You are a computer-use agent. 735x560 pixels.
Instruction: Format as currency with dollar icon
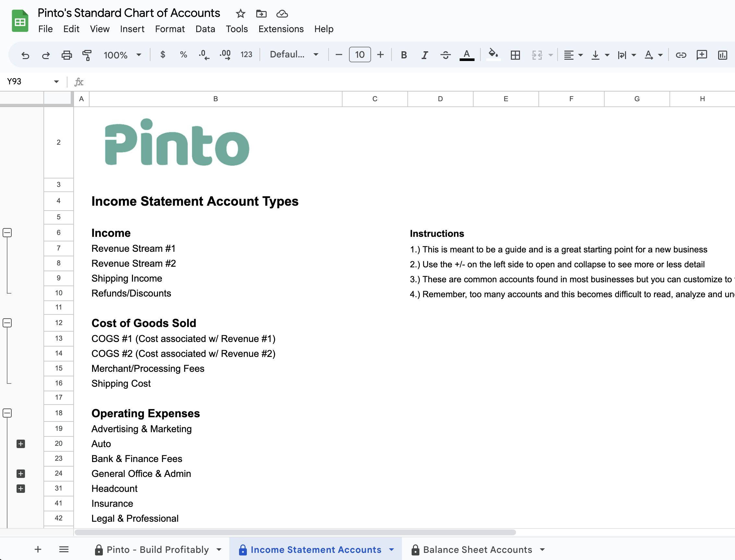tap(163, 55)
